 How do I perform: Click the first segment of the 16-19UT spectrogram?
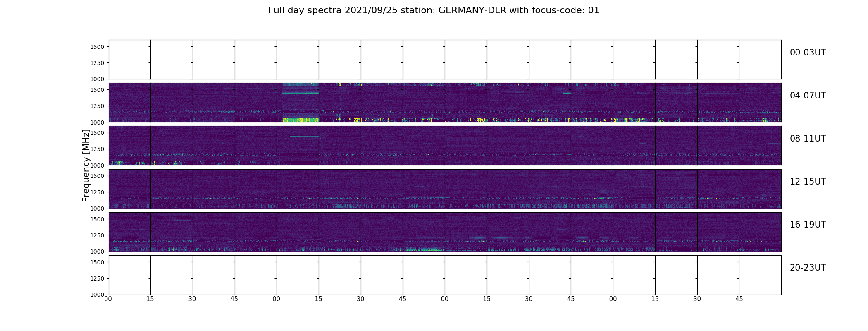pos(129,232)
